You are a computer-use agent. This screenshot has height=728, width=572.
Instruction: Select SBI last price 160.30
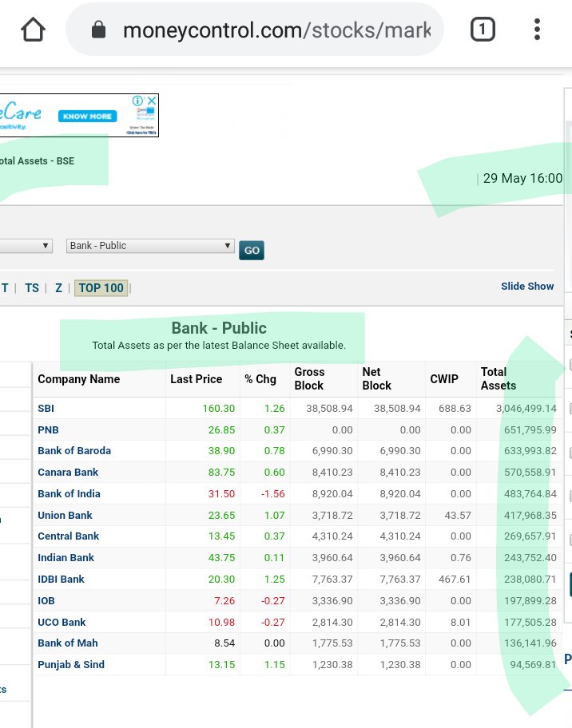pos(218,409)
